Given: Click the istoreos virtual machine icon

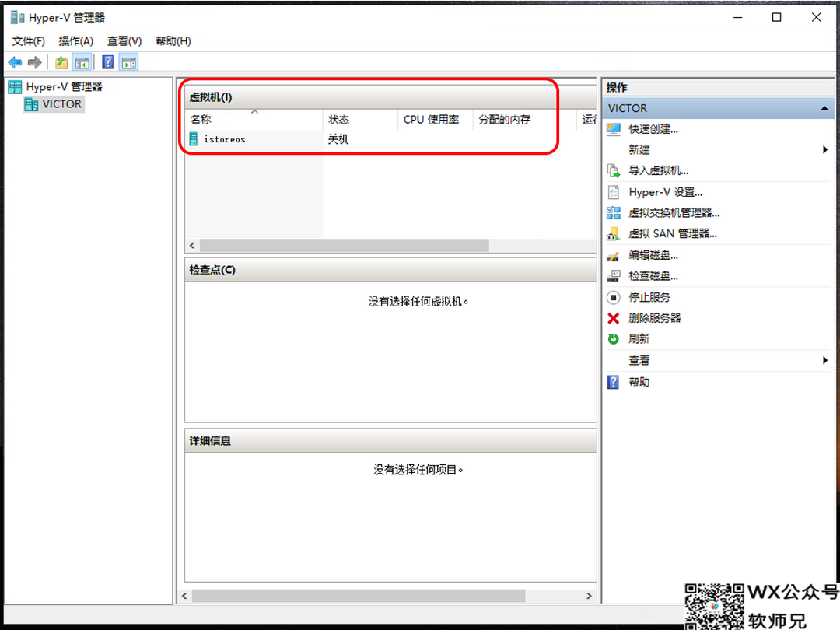Looking at the screenshot, I should pyautogui.click(x=194, y=139).
